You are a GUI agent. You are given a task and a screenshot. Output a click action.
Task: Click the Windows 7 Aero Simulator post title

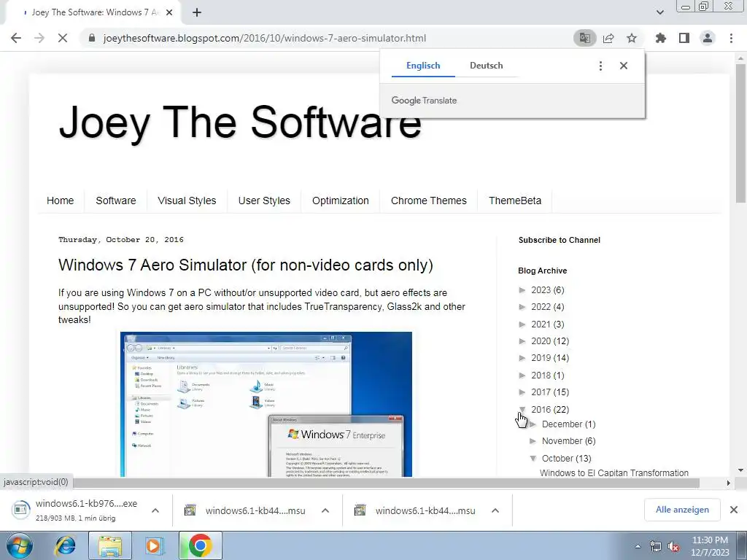[246, 265]
